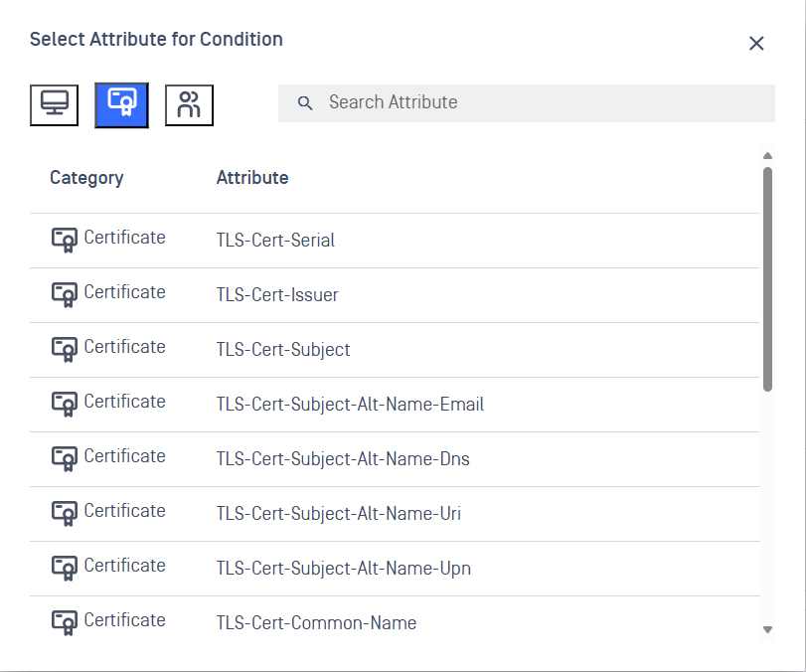806x672 pixels.
Task: Click certificate icon beside TLS-Cert-Issuer
Action: click(x=64, y=294)
